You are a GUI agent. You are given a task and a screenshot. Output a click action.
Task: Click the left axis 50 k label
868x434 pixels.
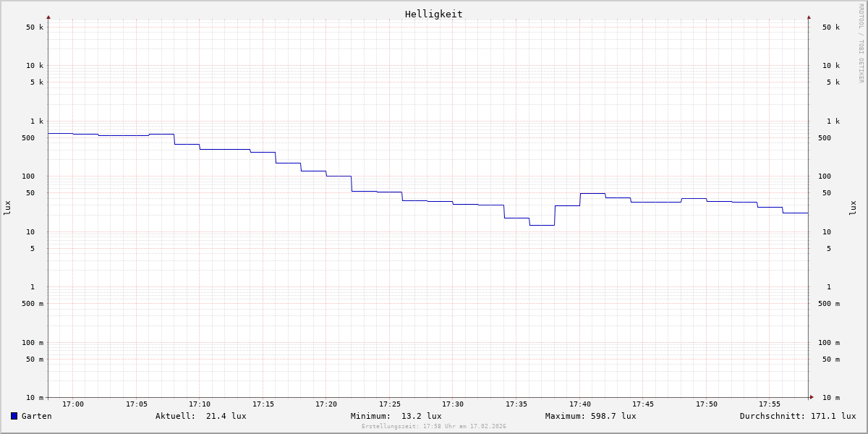coord(35,27)
